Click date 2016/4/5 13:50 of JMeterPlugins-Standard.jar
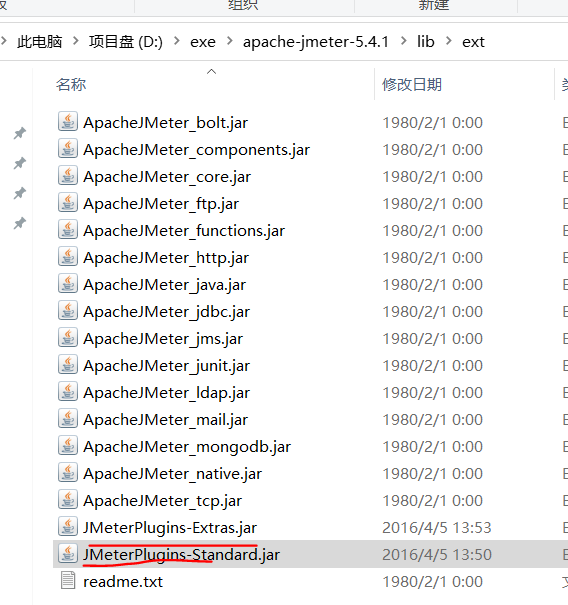 pos(437,554)
